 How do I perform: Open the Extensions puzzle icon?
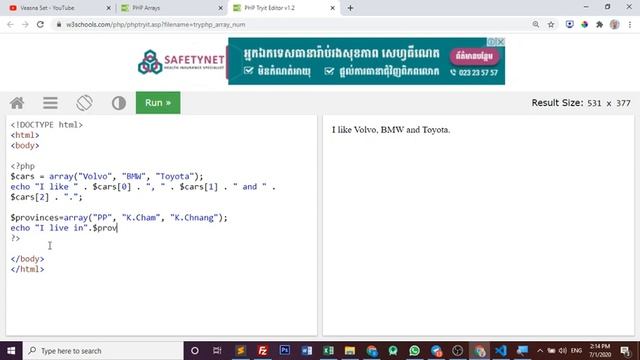(x=600, y=24)
